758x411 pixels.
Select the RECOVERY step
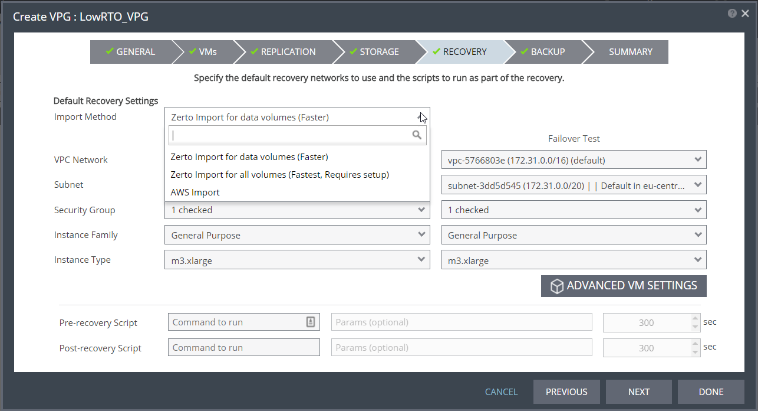pos(460,52)
